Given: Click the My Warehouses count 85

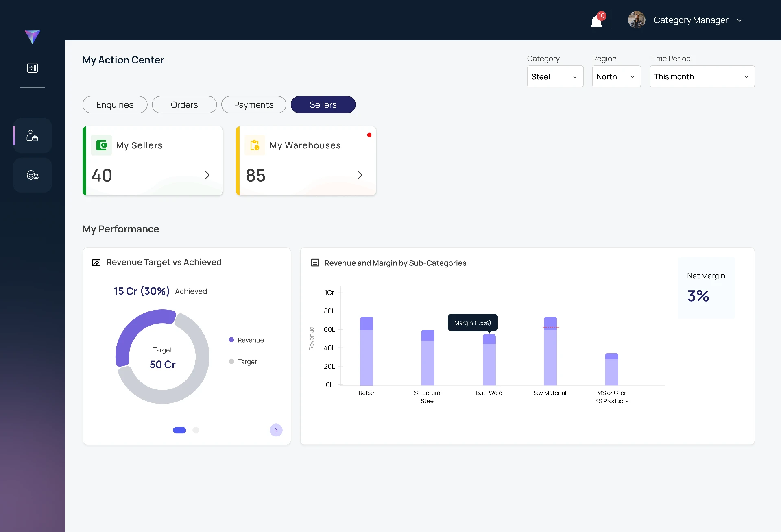Looking at the screenshot, I should [255, 176].
